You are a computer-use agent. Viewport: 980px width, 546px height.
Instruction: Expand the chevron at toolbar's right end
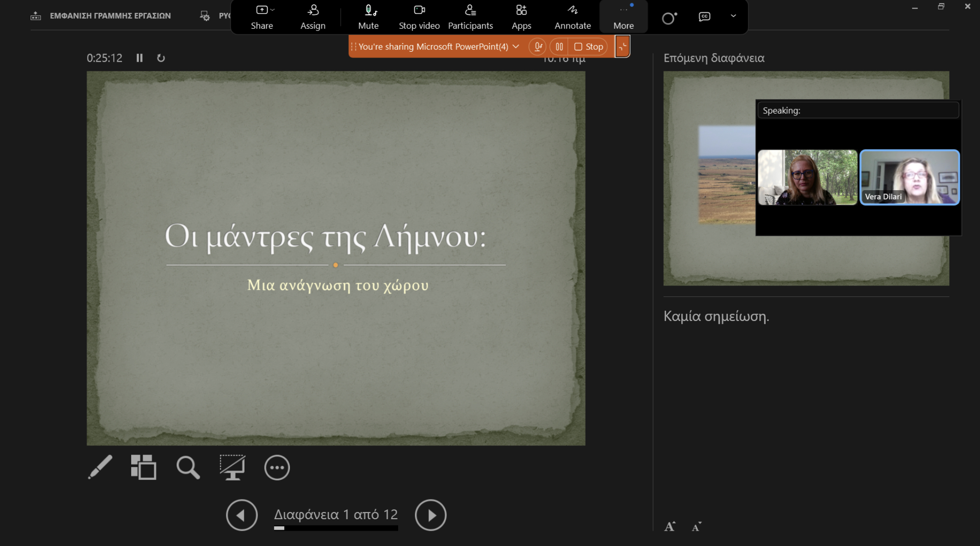(x=733, y=16)
